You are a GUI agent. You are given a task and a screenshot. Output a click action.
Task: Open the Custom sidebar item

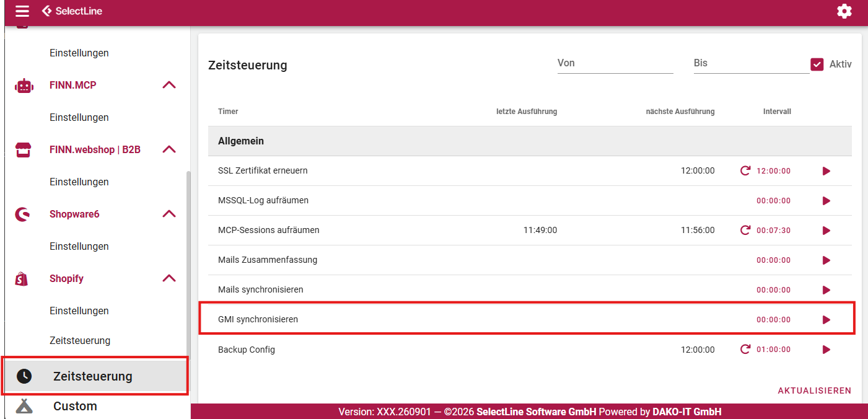tap(95, 406)
